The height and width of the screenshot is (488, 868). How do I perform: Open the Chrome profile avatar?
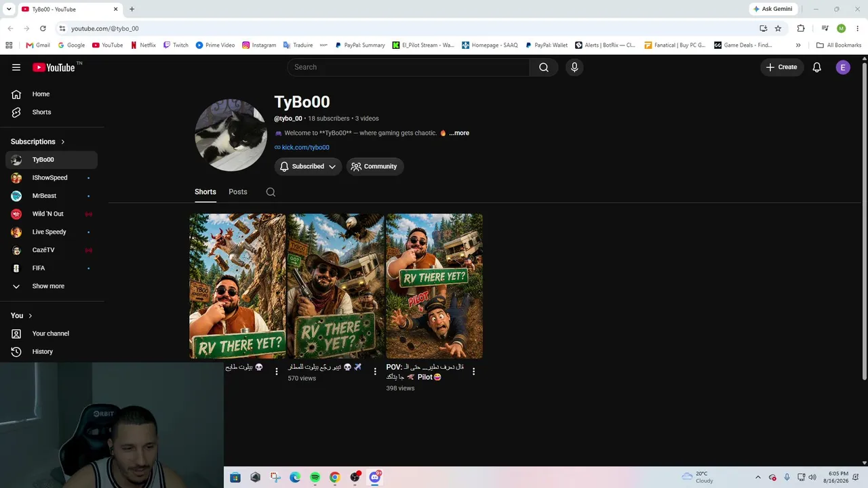coord(841,28)
